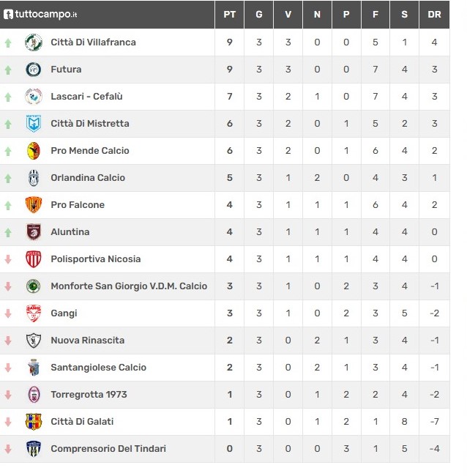The image size is (467, 476).
Task: Click the tuttocampo.it logo
Action: pyautogui.click(x=40, y=14)
